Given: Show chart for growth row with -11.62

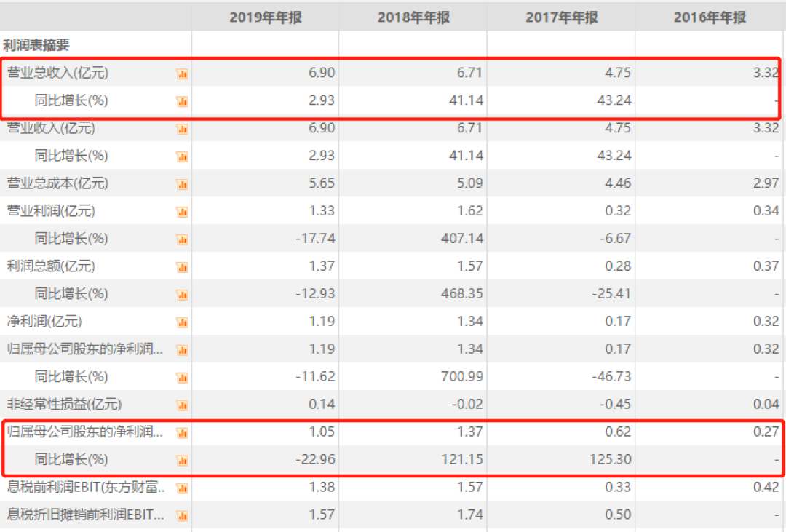Looking at the screenshot, I should (x=182, y=378).
